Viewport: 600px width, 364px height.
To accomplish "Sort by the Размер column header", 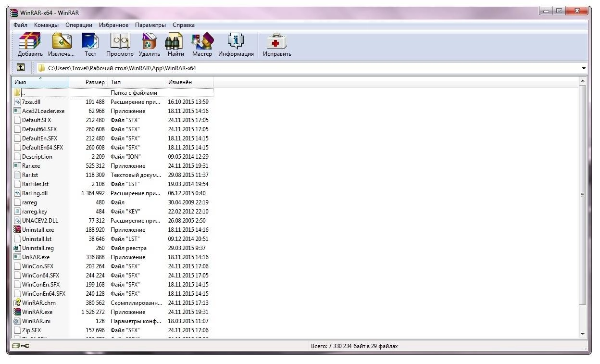I will click(88, 82).
